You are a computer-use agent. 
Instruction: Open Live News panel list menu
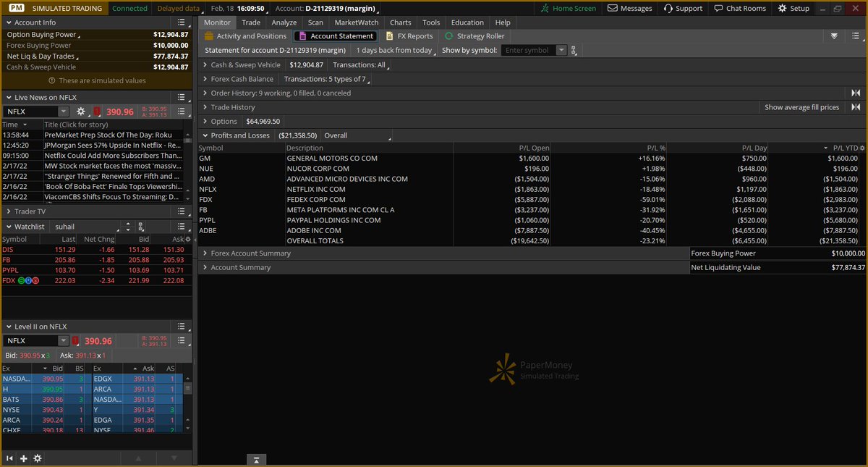tap(183, 97)
